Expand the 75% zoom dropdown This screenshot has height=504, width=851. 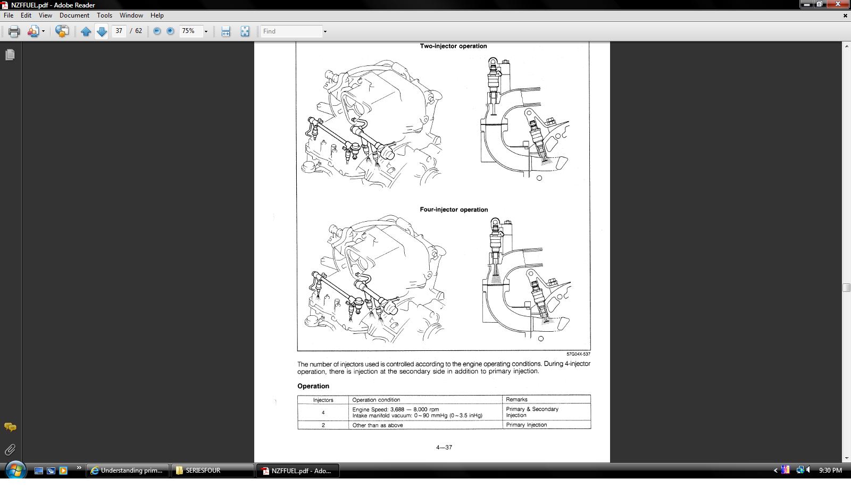point(206,31)
